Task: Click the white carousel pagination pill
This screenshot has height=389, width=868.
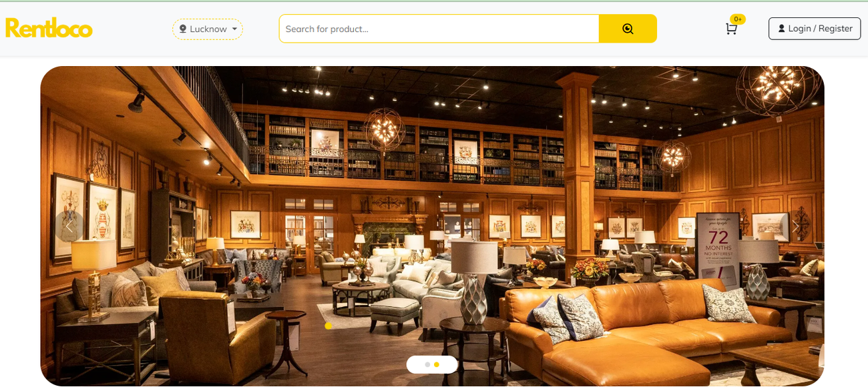Action: click(432, 364)
